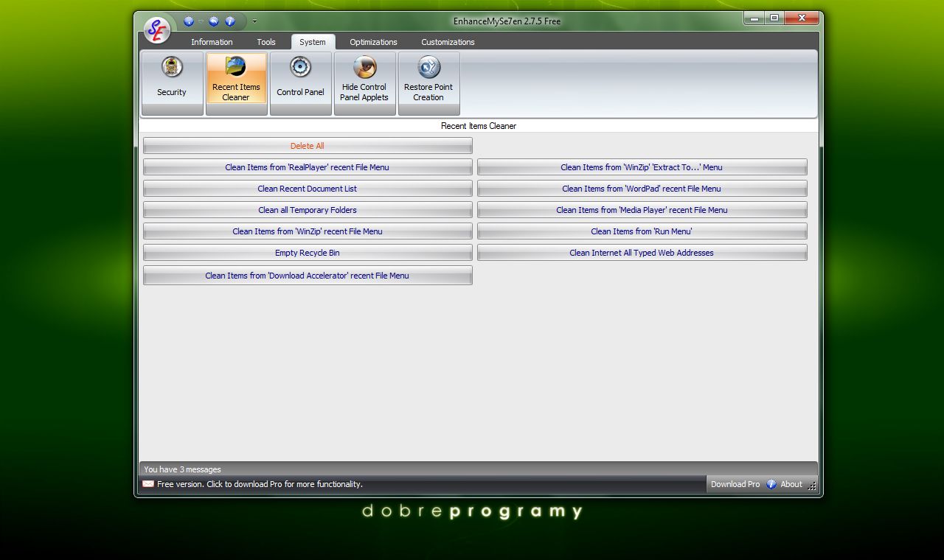Click Clean Recent Document List

[308, 189]
